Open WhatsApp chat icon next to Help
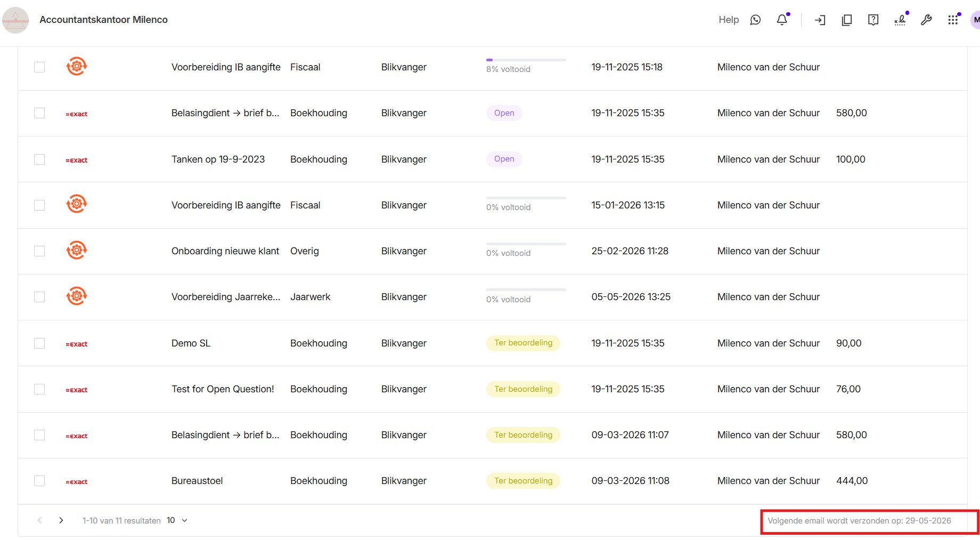The image size is (980, 540). pyautogui.click(x=755, y=20)
